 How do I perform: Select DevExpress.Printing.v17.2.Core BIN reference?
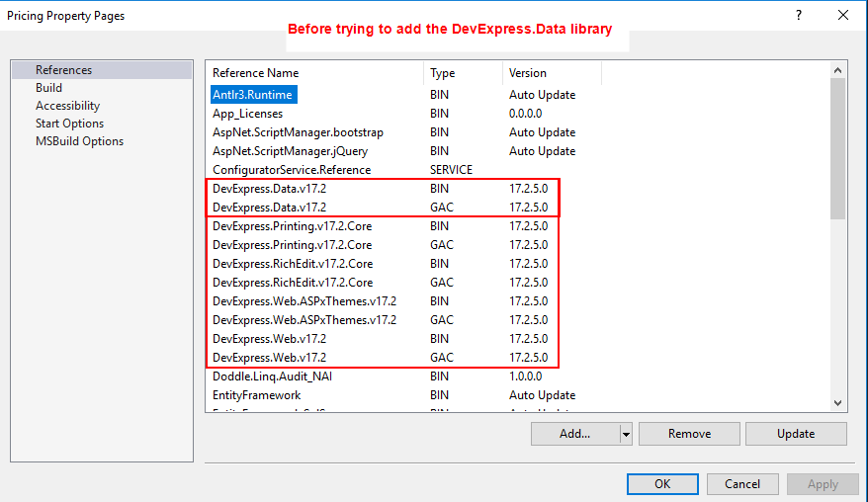[x=293, y=226]
